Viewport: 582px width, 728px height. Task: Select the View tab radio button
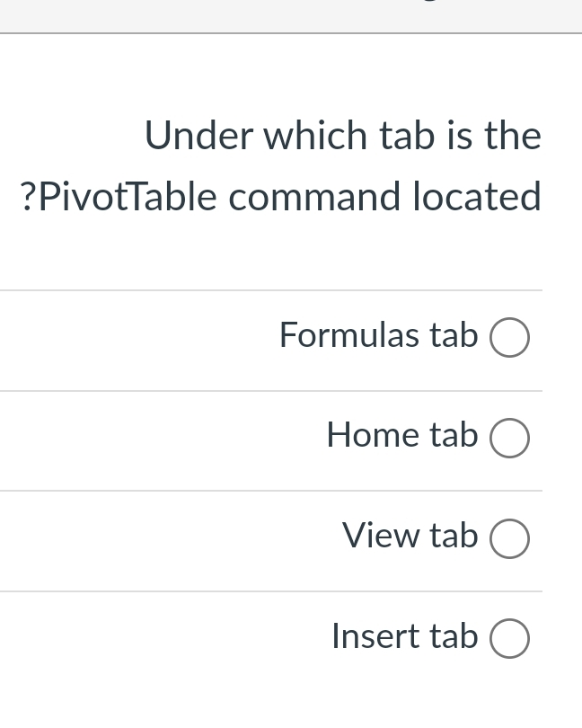pos(509,538)
